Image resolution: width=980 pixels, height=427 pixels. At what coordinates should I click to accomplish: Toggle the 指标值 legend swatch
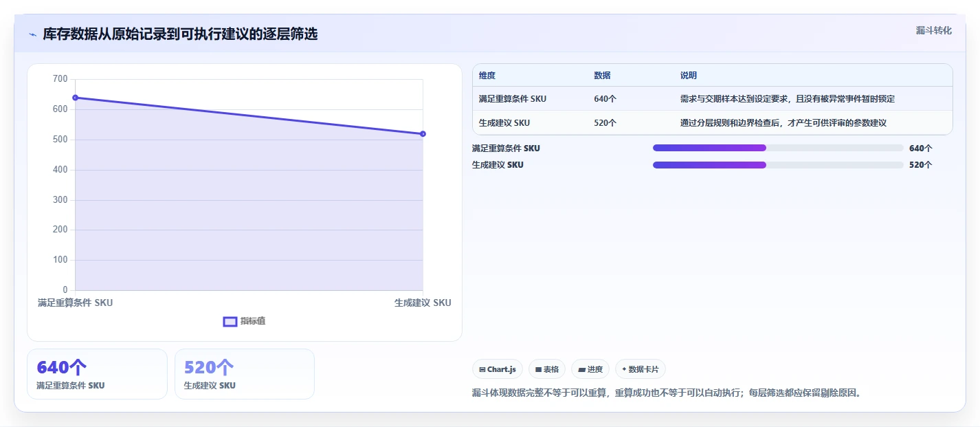230,321
